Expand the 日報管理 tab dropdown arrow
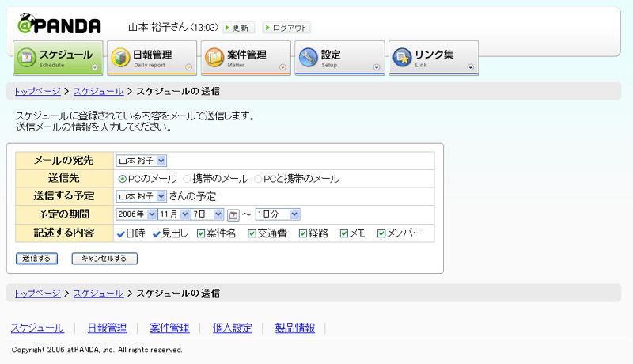 tap(188, 67)
